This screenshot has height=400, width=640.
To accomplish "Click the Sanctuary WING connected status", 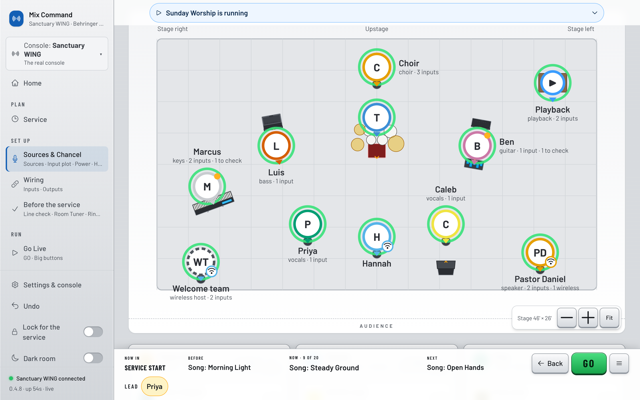I will 47,378.
